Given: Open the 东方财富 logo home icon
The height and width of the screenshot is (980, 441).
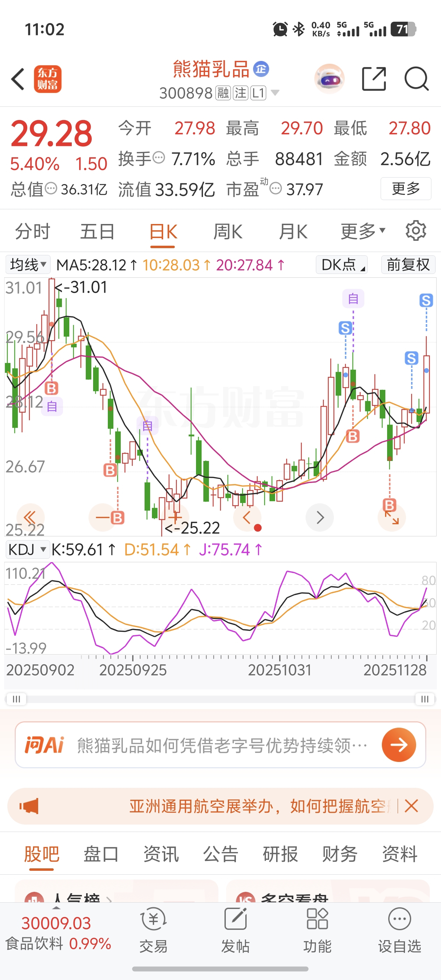Looking at the screenshot, I should (x=48, y=79).
